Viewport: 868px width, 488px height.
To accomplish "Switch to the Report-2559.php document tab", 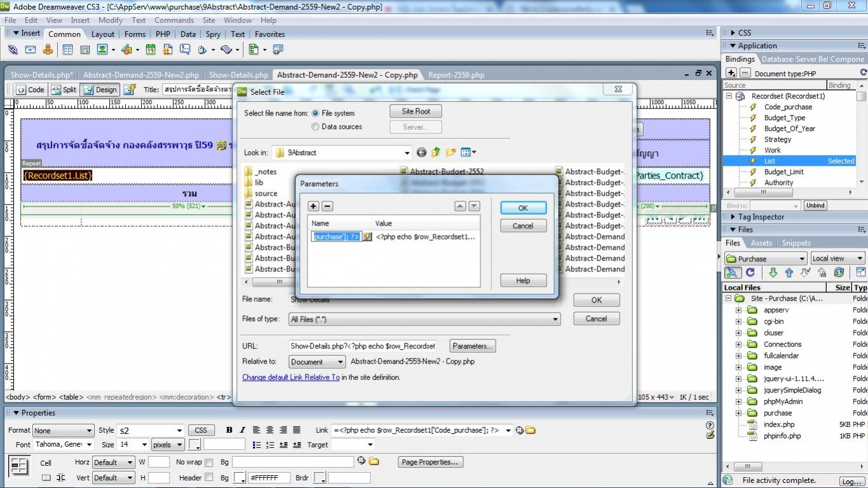I will (x=456, y=74).
